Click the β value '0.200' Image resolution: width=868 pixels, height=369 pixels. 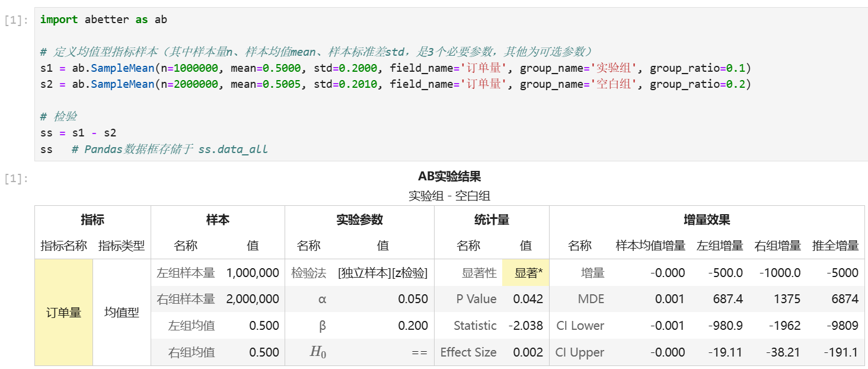(413, 326)
